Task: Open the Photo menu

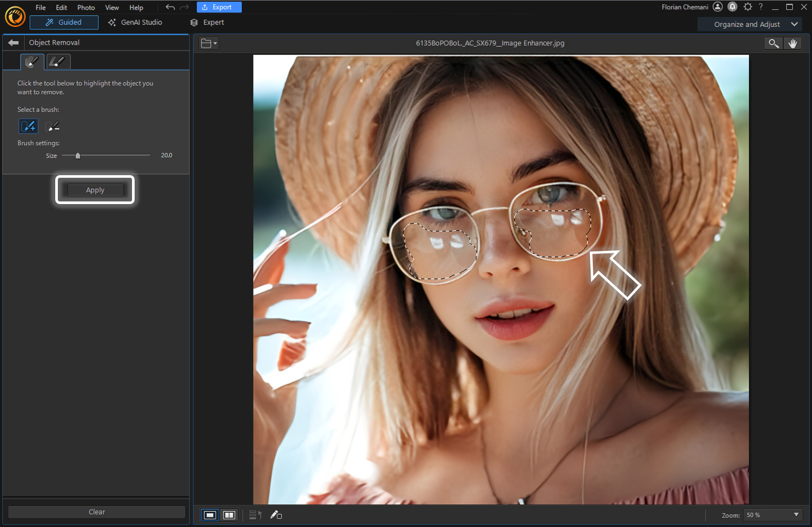Action: click(86, 7)
